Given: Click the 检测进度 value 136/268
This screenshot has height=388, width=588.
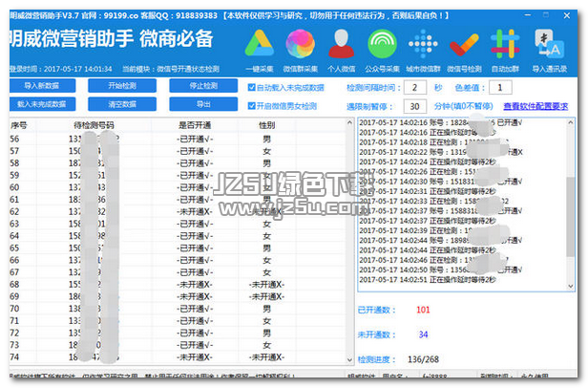Looking at the screenshot, I should tap(423, 359).
